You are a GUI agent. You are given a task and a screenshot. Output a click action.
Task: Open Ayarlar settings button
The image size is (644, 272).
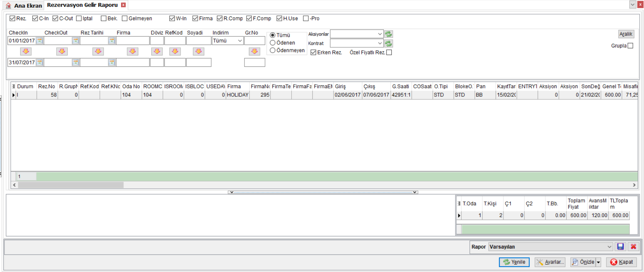pos(550,262)
